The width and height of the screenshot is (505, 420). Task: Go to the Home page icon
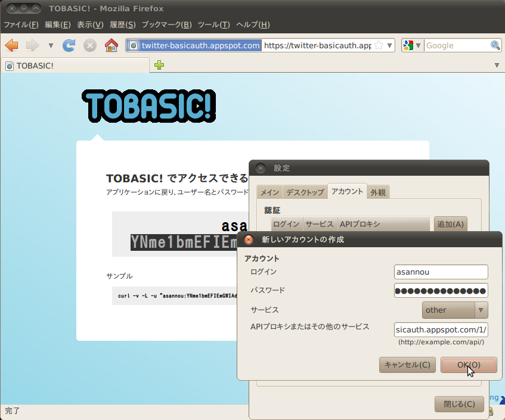111,45
